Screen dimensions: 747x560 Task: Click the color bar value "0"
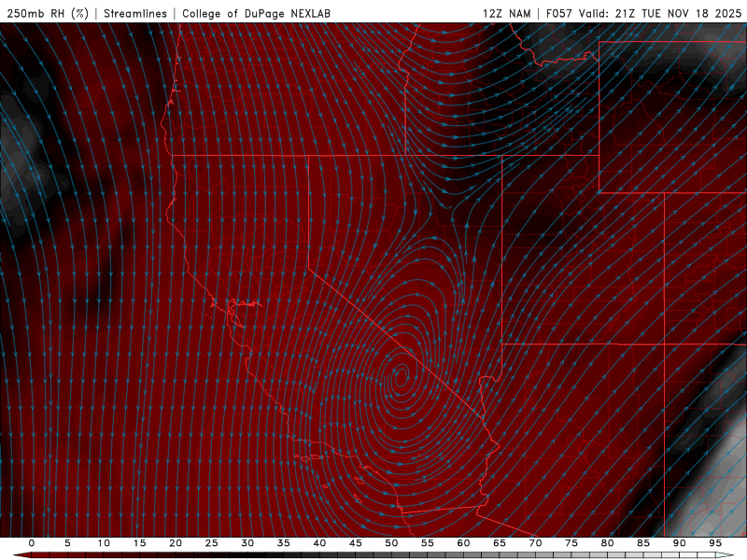(x=32, y=543)
